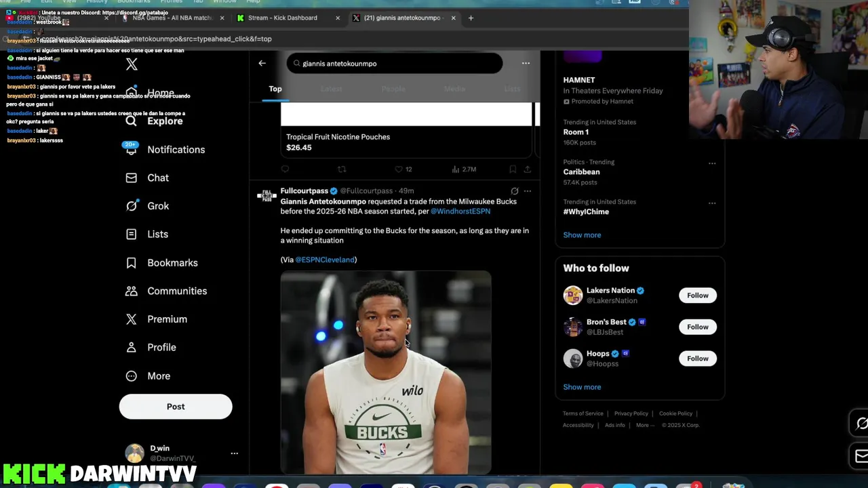Open a new browser tab

tap(471, 18)
